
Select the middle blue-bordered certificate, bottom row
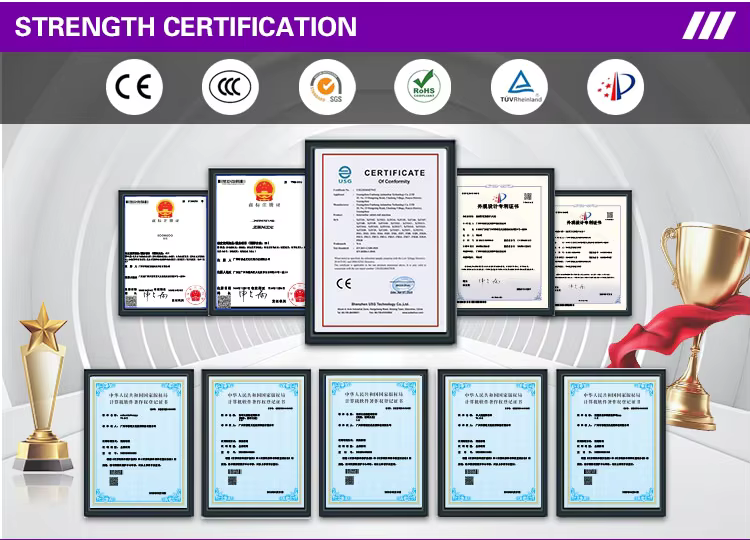pos(373,441)
